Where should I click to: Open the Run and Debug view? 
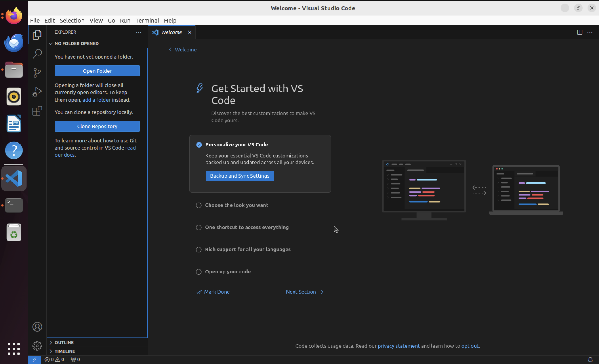[x=37, y=92]
